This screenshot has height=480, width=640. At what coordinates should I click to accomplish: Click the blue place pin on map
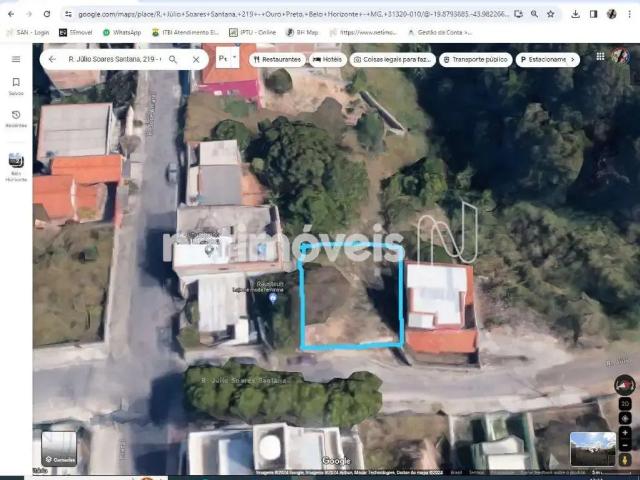tap(273, 298)
